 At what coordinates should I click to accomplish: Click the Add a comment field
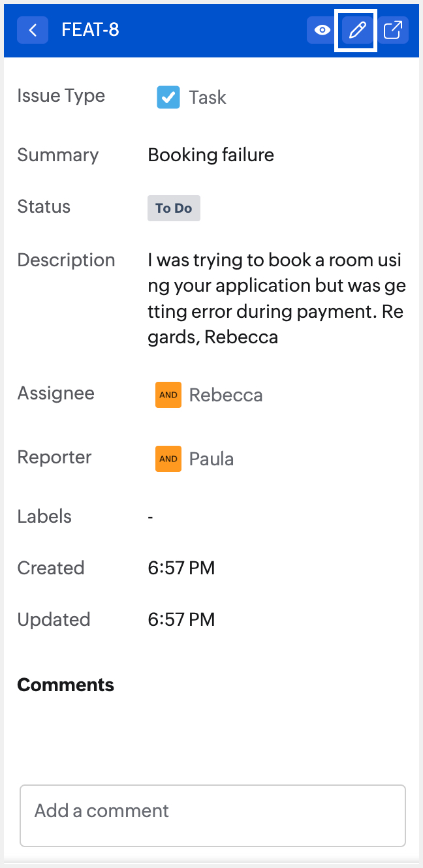click(x=213, y=815)
